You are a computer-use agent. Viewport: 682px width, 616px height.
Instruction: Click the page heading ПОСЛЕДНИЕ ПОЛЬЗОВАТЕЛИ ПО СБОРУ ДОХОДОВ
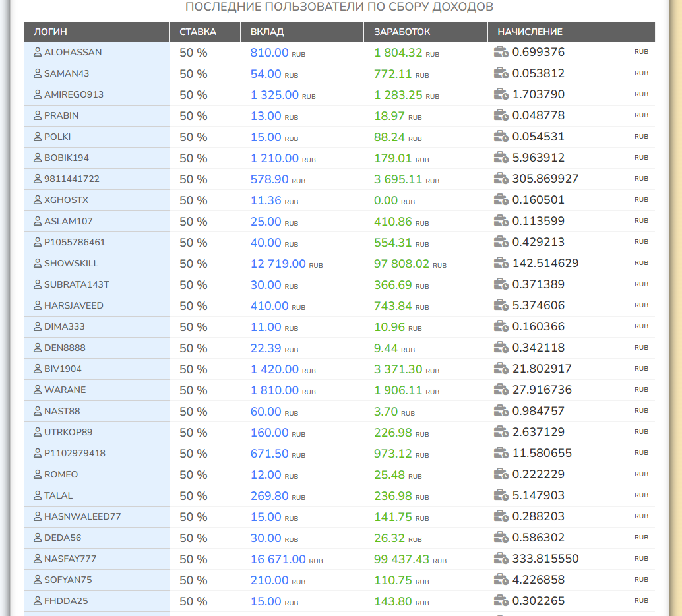(339, 7)
